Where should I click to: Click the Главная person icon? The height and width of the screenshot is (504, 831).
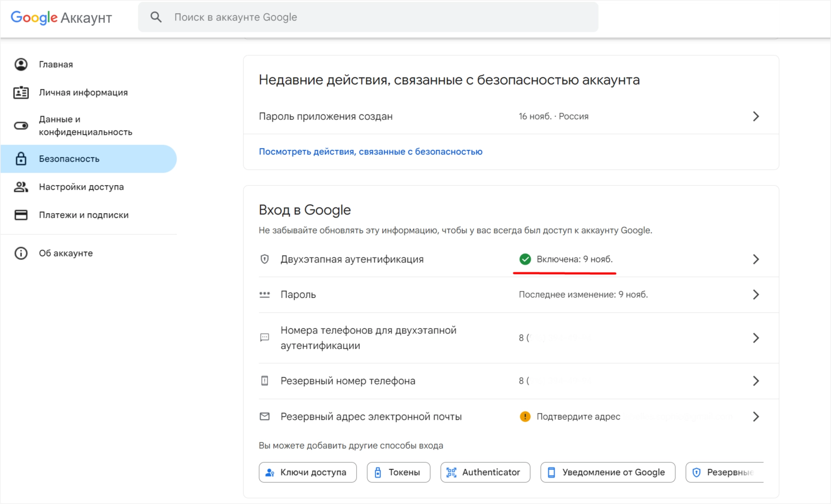tap(21, 64)
